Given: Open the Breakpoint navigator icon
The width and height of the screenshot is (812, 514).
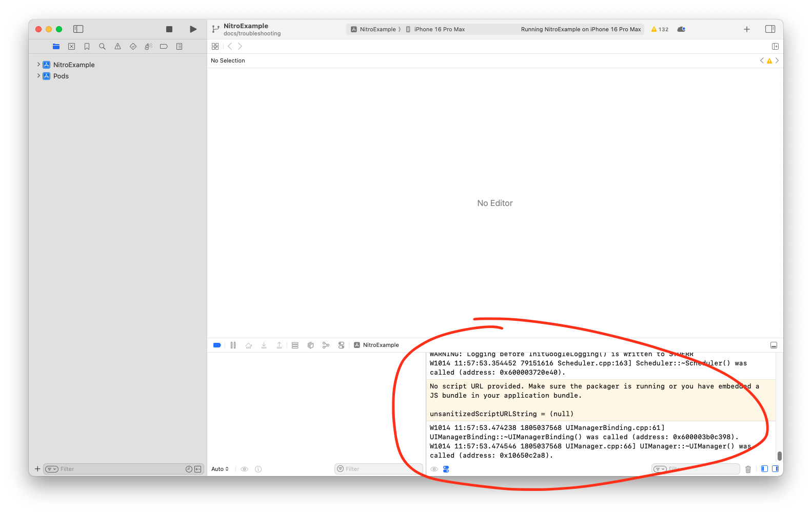Looking at the screenshot, I should point(164,47).
